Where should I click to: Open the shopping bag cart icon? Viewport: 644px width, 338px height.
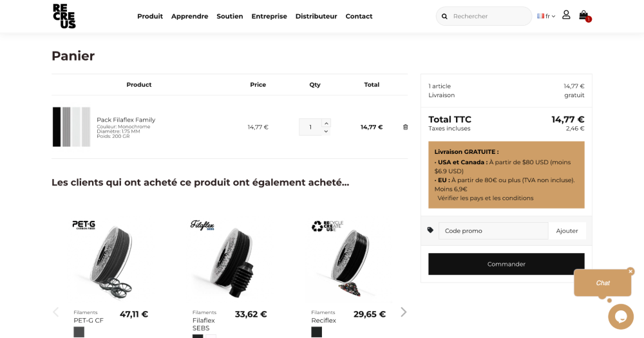(583, 15)
